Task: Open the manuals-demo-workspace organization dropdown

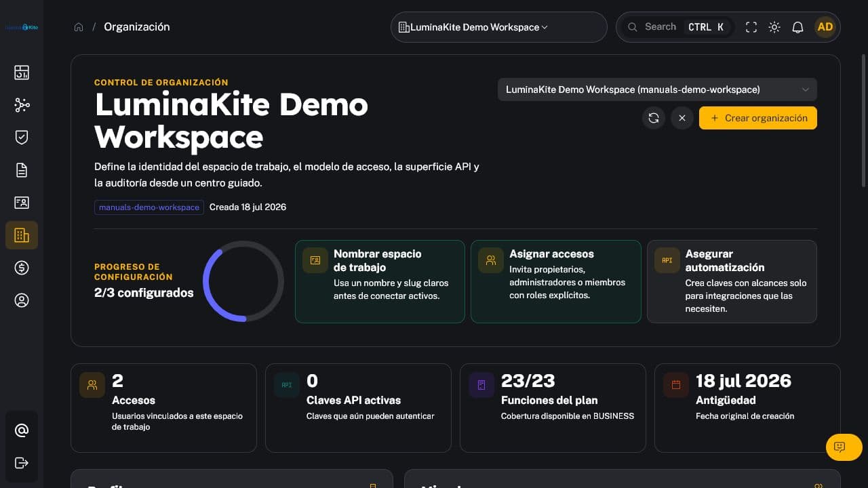Action: tap(657, 89)
